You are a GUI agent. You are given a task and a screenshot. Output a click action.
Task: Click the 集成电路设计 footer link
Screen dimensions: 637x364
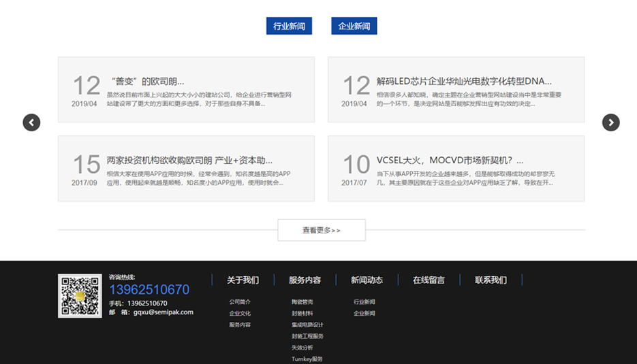307,325
